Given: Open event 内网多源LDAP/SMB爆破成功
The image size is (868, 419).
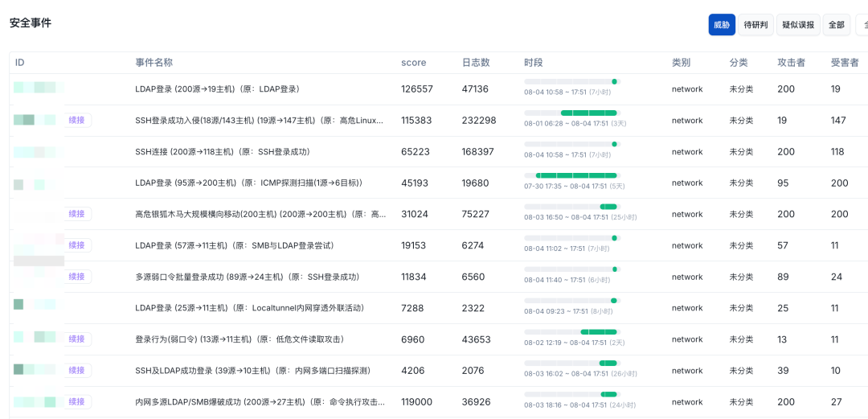Looking at the screenshot, I should (259, 402).
